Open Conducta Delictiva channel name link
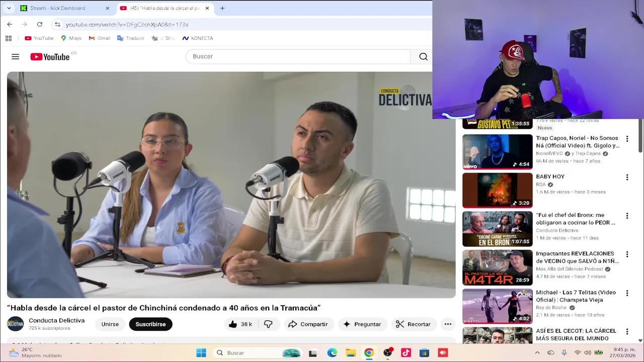 point(56,320)
